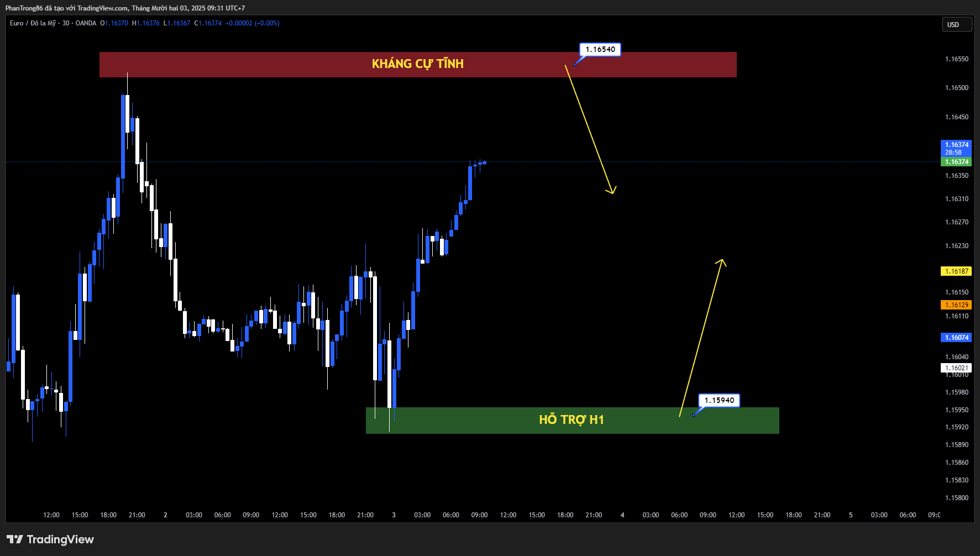Click the 1.16110 price axis label
This screenshot has height=556, width=980.
coord(957,316)
